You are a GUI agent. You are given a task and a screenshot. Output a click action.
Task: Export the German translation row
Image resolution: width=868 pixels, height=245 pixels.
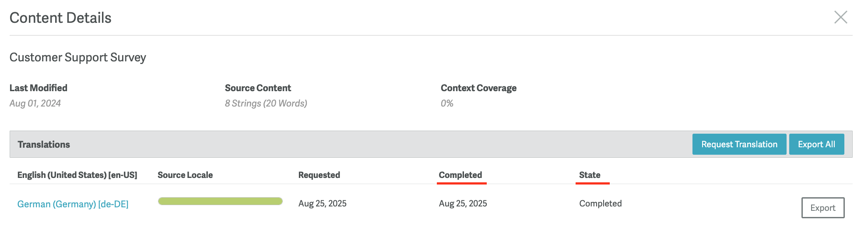click(x=822, y=208)
